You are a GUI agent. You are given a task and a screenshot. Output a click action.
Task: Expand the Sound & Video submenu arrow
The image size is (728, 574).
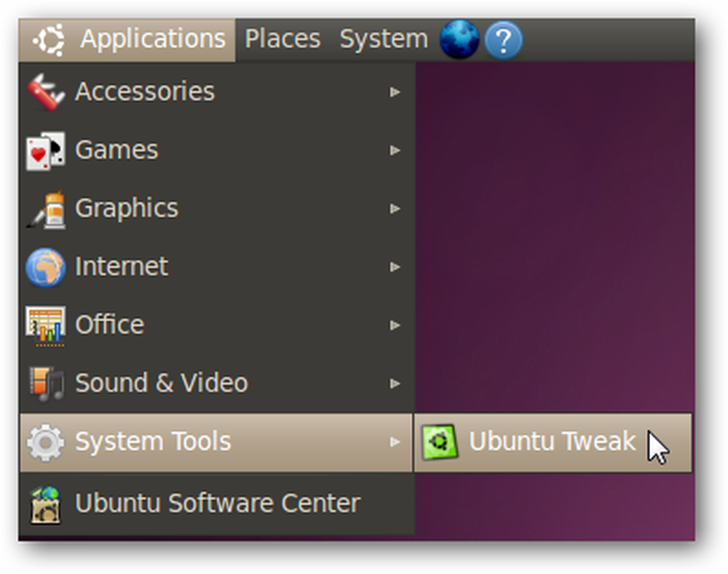tap(395, 383)
